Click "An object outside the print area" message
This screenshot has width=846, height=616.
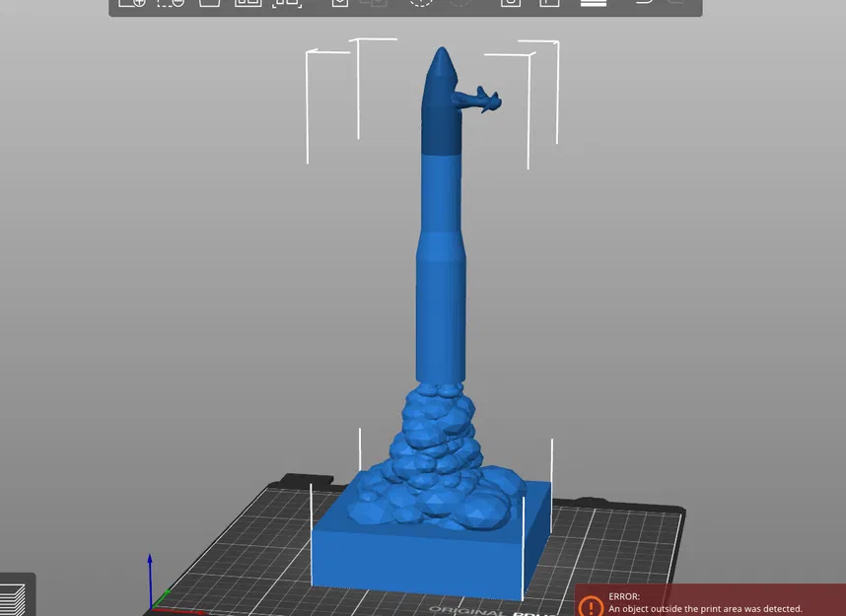(x=705, y=608)
